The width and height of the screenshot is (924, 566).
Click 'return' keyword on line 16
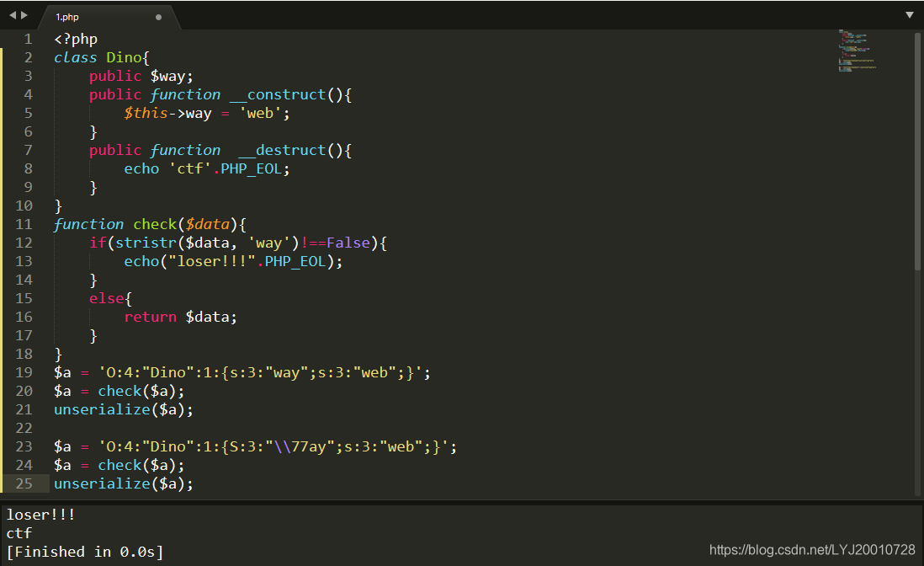pos(151,318)
